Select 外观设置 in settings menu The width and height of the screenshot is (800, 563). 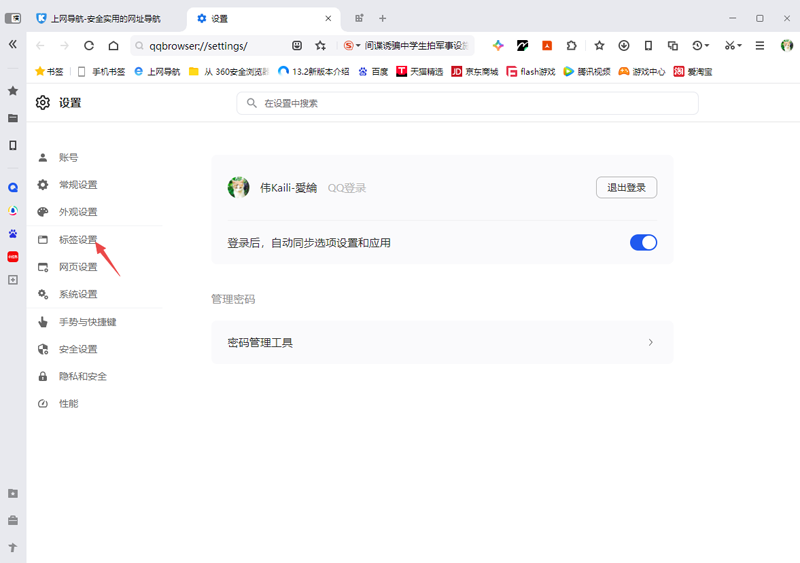(78, 212)
